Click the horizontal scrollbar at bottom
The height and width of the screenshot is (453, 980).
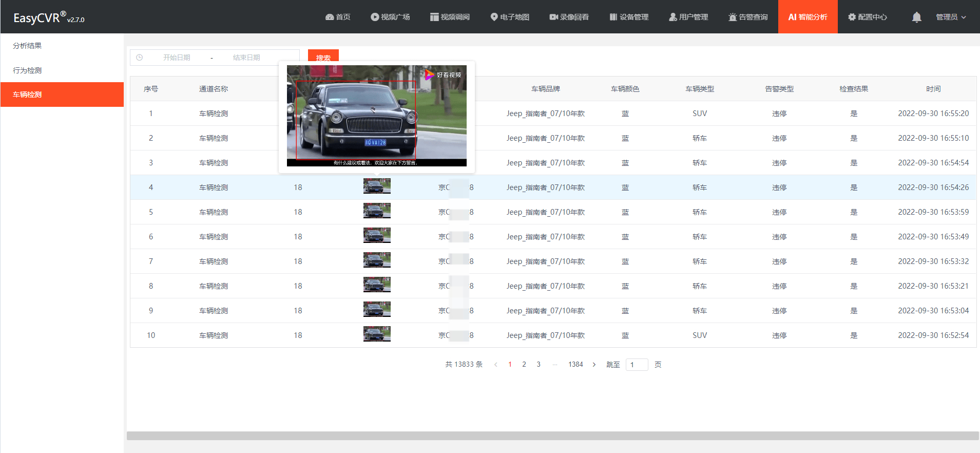point(553,436)
